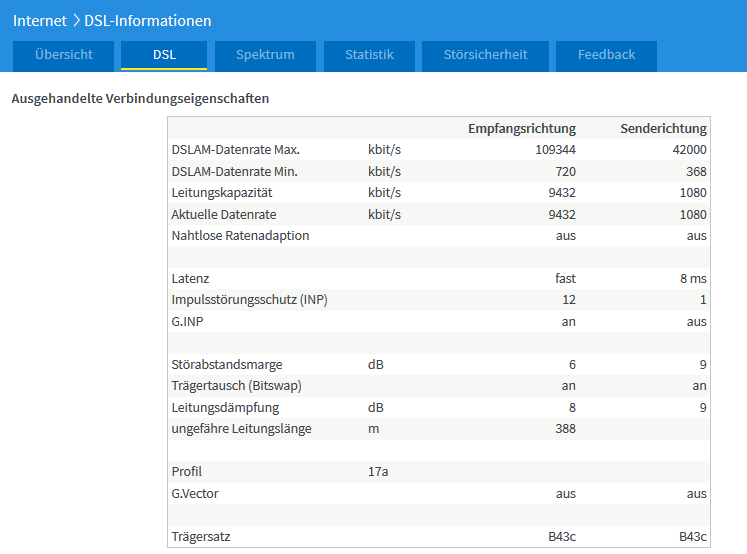Select the Profil row label
Image resolution: width=747 pixels, height=554 pixels.
click(x=186, y=472)
